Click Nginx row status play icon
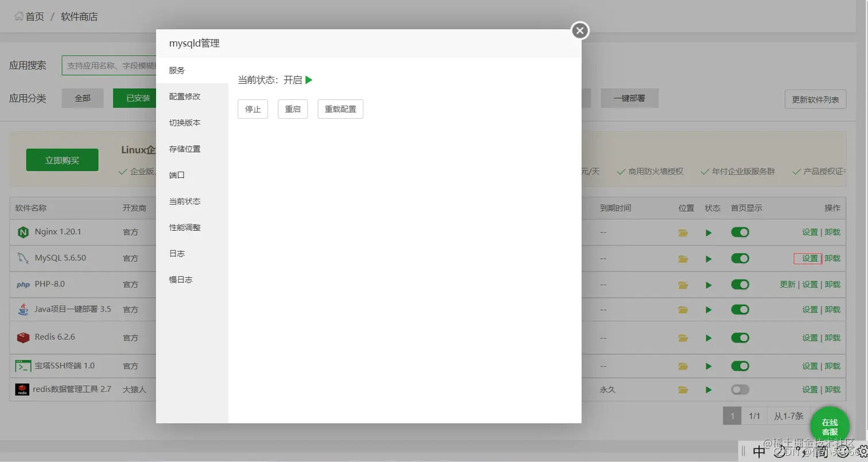868x462 pixels. (x=709, y=232)
